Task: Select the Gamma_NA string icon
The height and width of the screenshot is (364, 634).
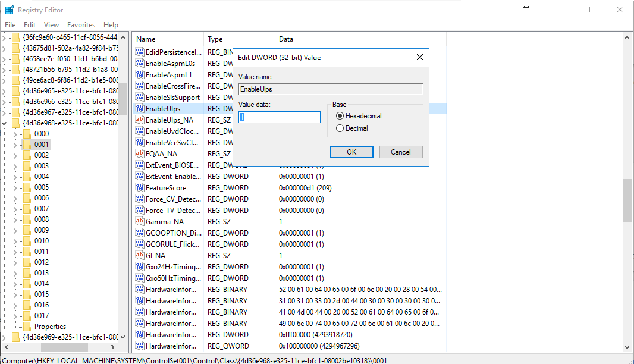Action: click(x=140, y=222)
